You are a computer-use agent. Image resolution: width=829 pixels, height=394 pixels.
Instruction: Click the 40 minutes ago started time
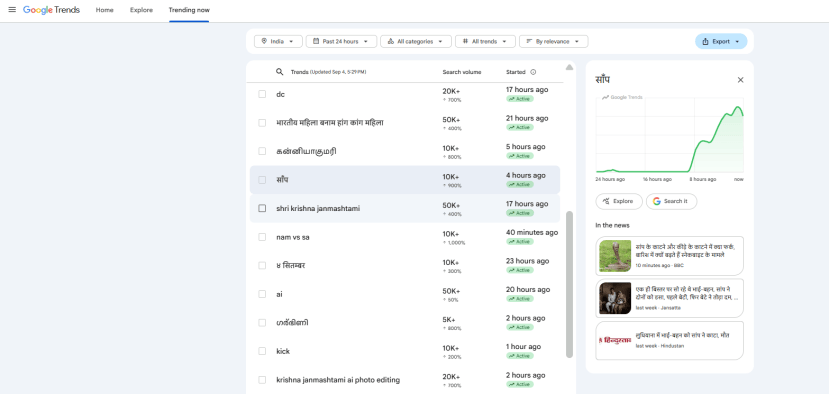532,232
